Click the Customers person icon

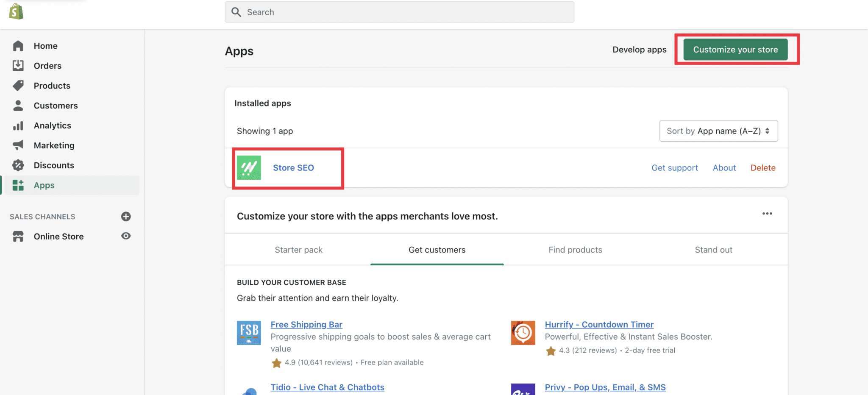18,106
